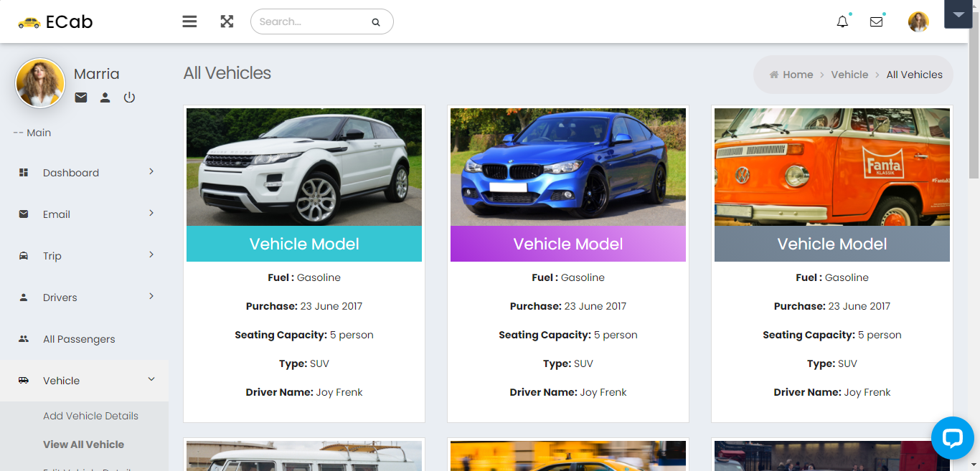Click the hamburger menu icon
The width and height of the screenshot is (980, 471).
click(x=189, y=22)
